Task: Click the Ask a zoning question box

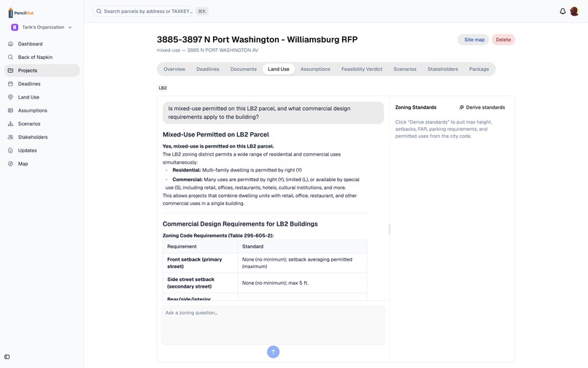Action: pyautogui.click(x=274, y=324)
